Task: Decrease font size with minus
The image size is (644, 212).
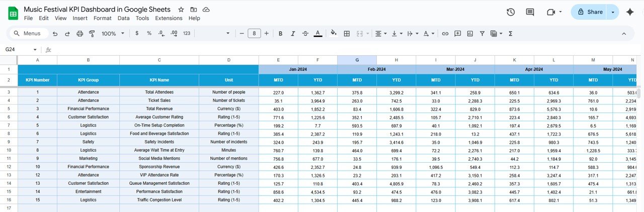Action: click(x=242, y=34)
